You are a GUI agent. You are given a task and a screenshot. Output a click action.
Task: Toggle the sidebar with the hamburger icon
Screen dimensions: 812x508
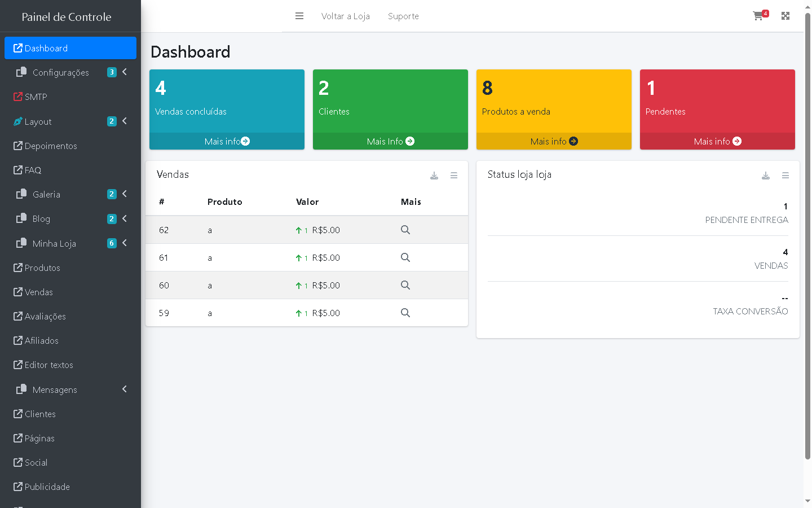point(299,16)
